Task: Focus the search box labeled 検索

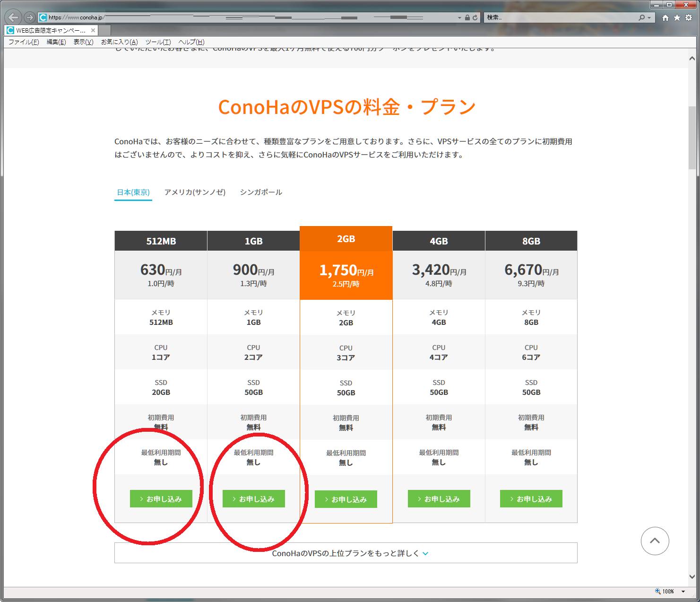Action: coord(560,17)
